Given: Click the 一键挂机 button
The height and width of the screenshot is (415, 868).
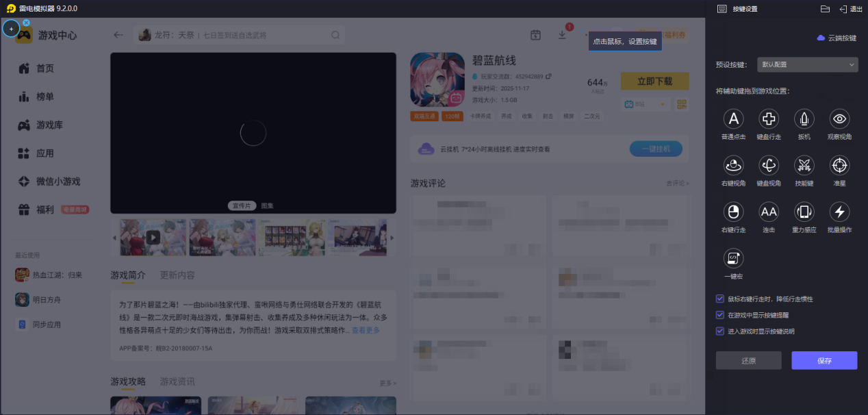Looking at the screenshot, I should [x=655, y=149].
